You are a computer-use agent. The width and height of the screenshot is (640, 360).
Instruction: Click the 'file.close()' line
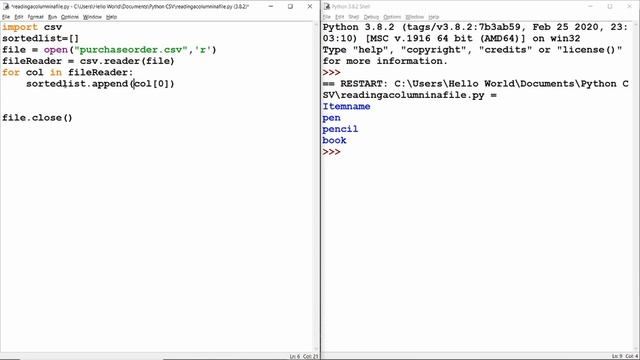[37, 118]
